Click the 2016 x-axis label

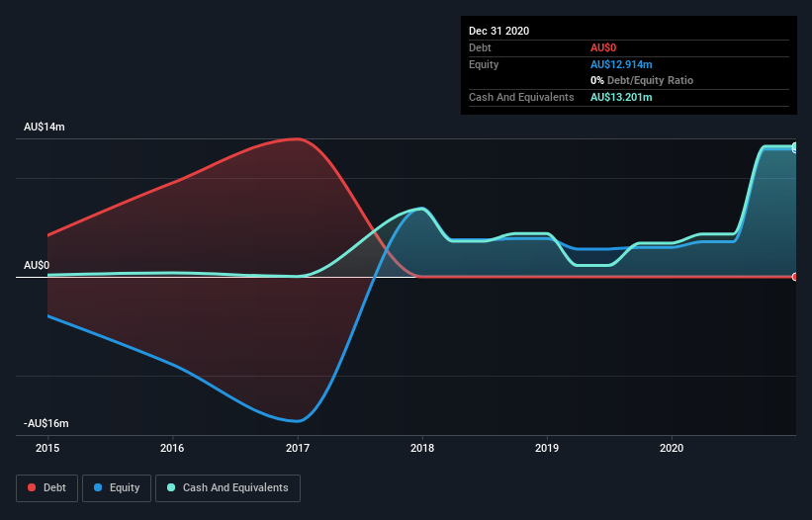click(172, 448)
